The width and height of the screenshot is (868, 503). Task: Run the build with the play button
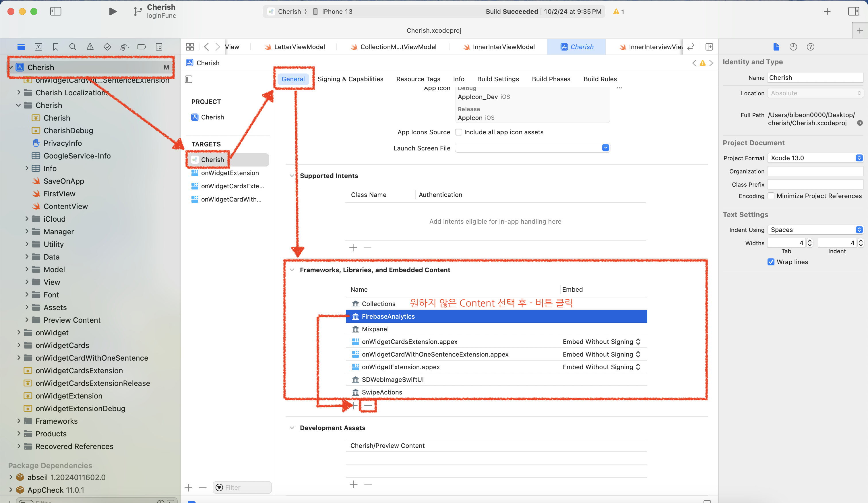(x=113, y=11)
